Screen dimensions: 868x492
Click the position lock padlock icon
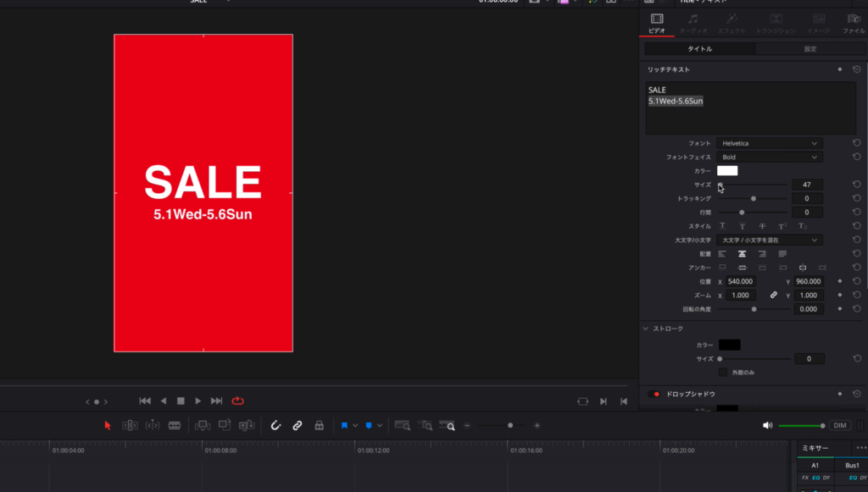[x=319, y=425]
